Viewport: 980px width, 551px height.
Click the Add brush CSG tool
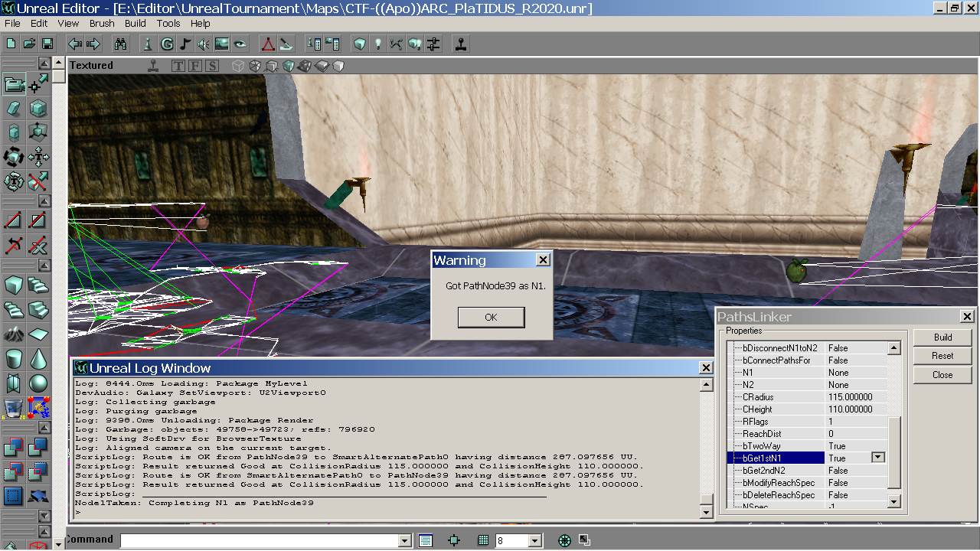[x=14, y=448]
